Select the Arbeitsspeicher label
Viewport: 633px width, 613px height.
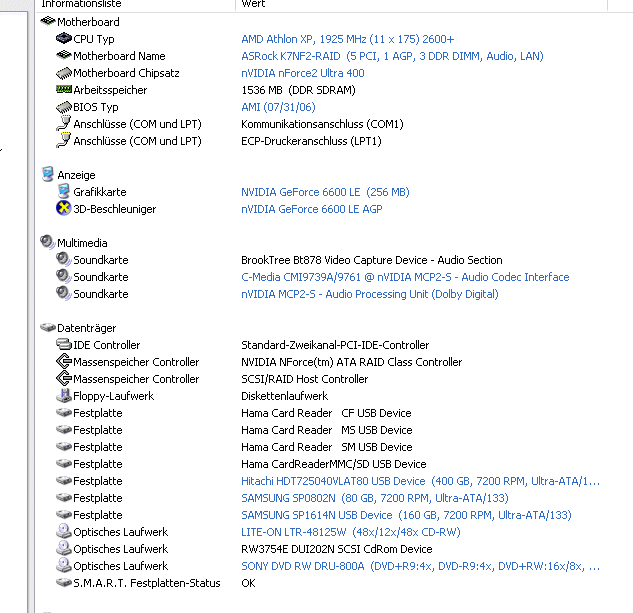click(110, 90)
